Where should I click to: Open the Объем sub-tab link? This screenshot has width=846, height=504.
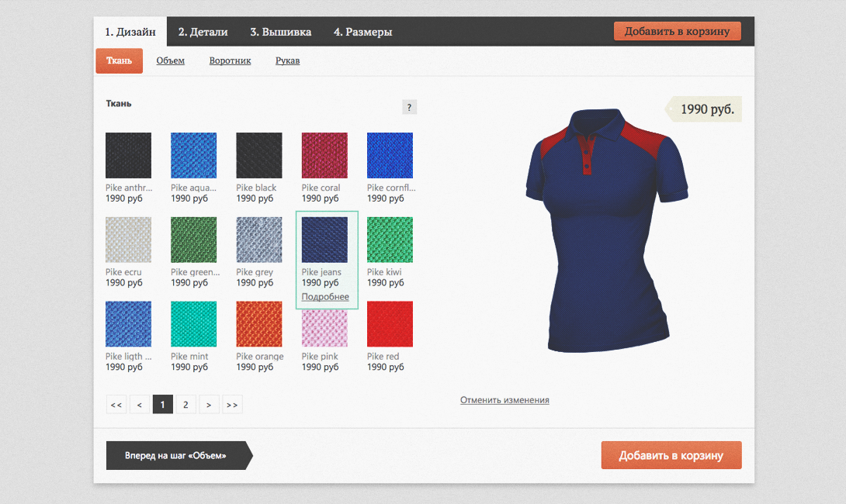coord(171,60)
